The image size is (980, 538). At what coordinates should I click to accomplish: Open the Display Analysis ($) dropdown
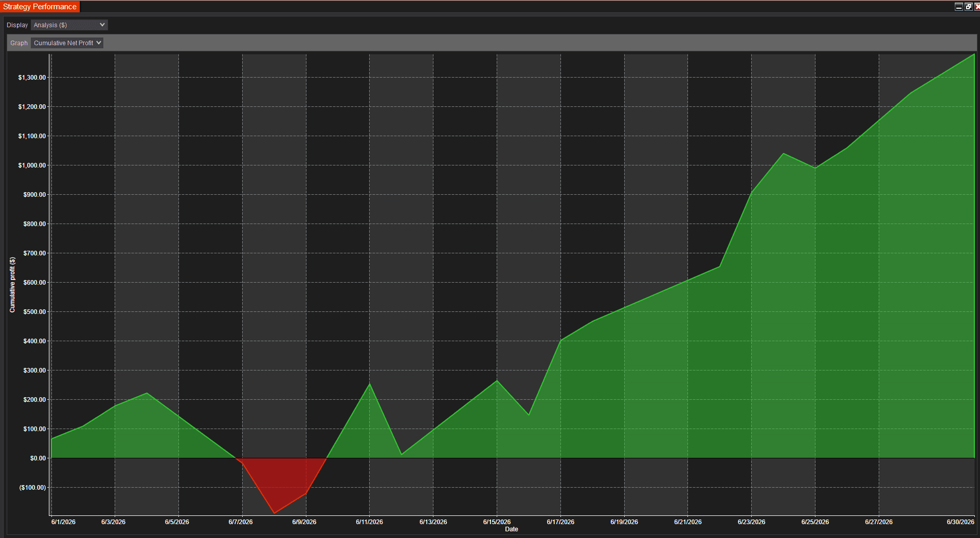coord(69,25)
